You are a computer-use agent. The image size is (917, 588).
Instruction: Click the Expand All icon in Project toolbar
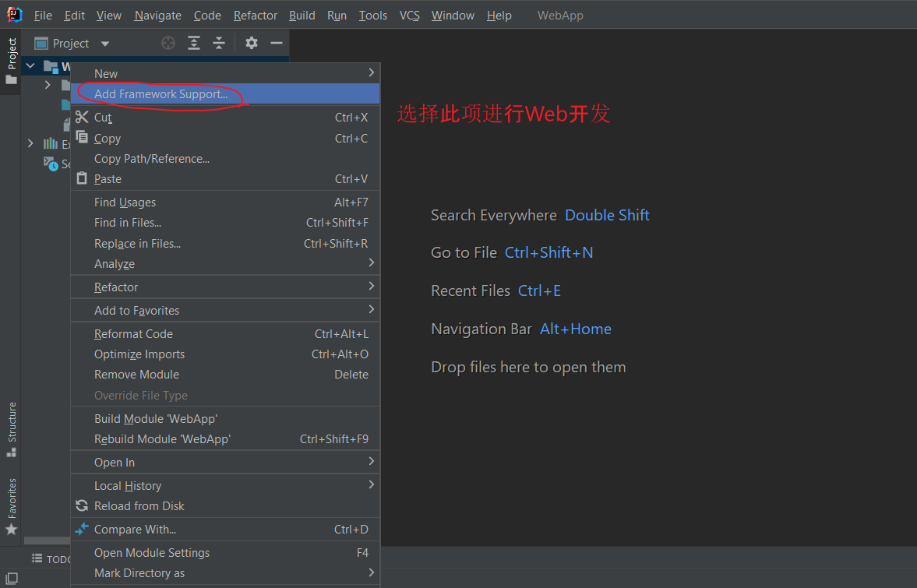[x=194, y=43]
